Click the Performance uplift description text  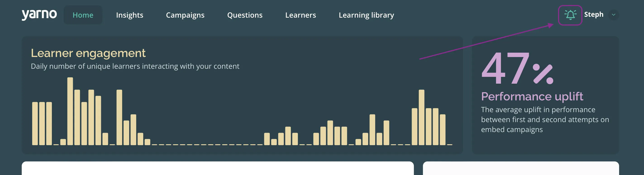(545, 120)
